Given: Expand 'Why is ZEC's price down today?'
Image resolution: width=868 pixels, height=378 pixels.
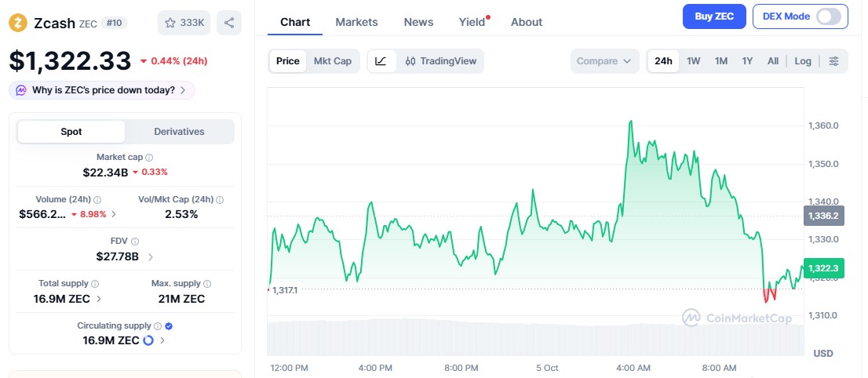Looking at the screenshot, I should 102,89.
